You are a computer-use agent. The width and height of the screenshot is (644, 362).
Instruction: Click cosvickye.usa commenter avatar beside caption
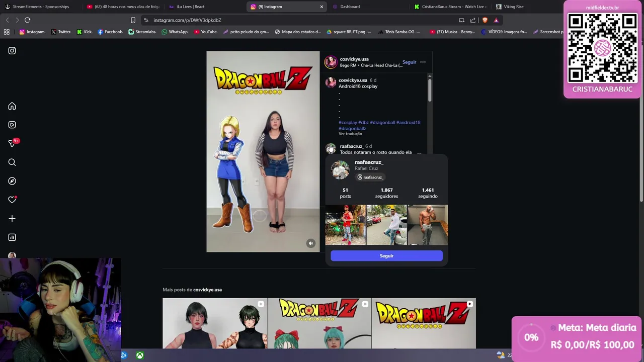click(331, 82)
